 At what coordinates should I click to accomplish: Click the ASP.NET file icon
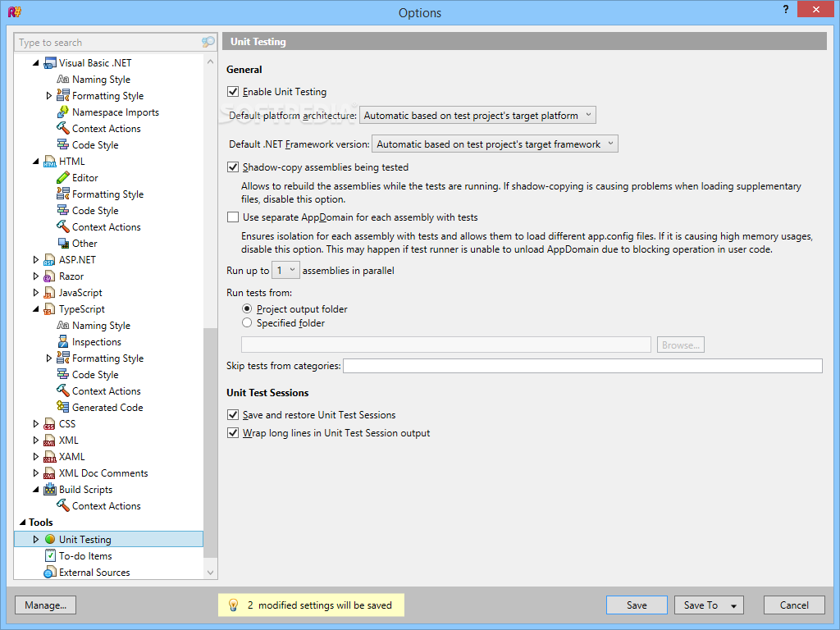pyautogui.click(x=50, y=260)
